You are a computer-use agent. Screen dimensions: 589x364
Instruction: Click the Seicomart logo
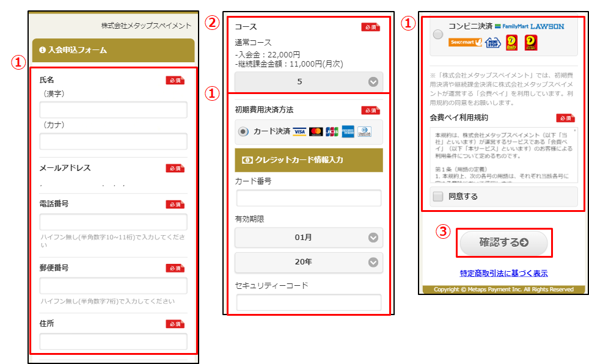(466, 42)
